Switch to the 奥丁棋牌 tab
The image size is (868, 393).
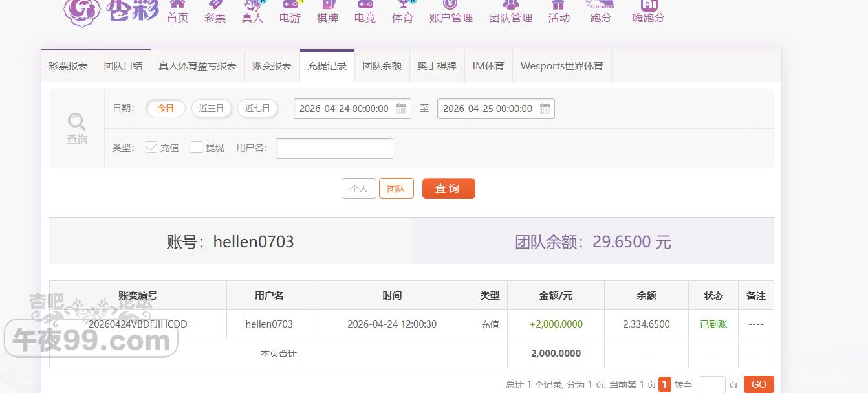(437, 66)
